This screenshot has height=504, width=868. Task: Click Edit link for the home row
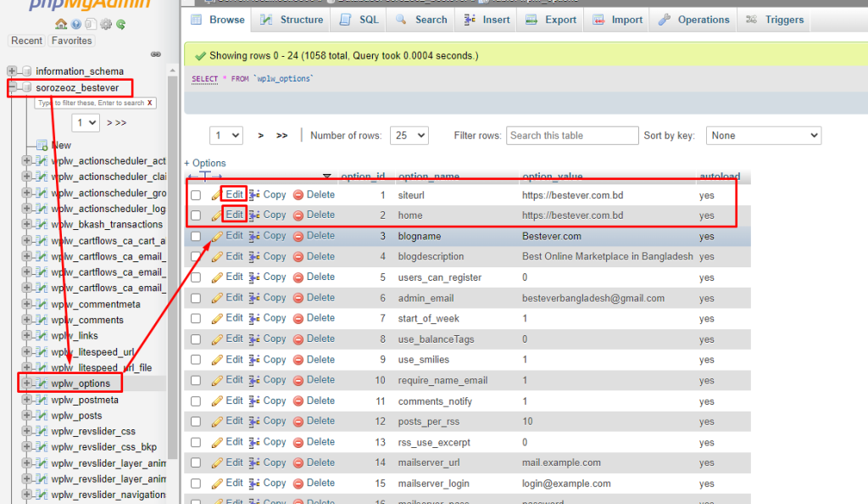(x=234, y=215)
